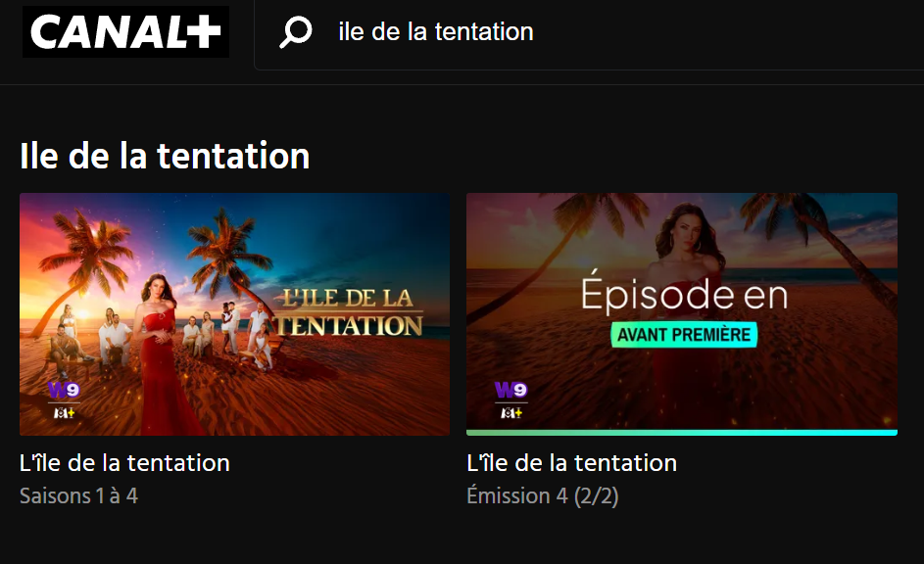Select the "Saisons 1 à 4" subtitle

[78, 495]
